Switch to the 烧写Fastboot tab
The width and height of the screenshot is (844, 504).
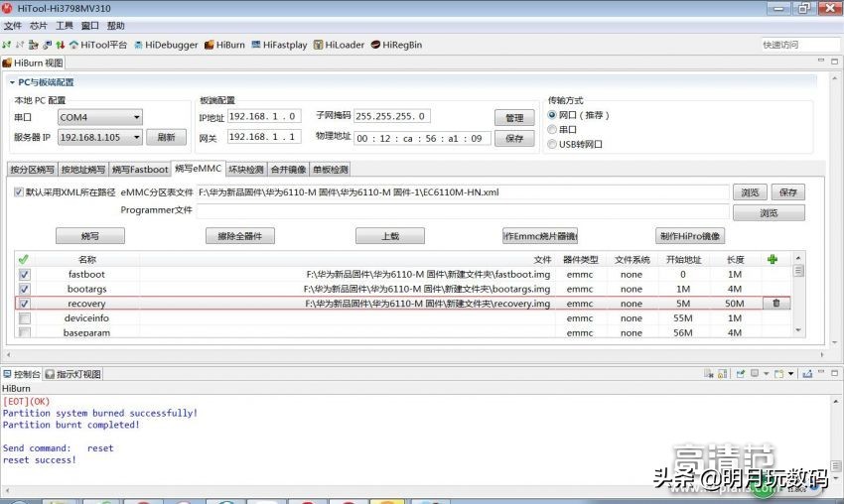(x=140, y=170)
